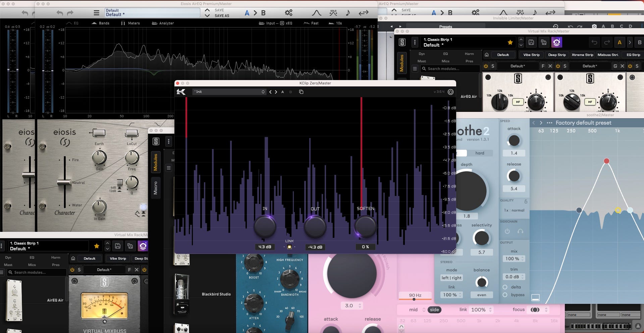Save preset icon in top Virtual Mix Rack

tap(531, 42)
